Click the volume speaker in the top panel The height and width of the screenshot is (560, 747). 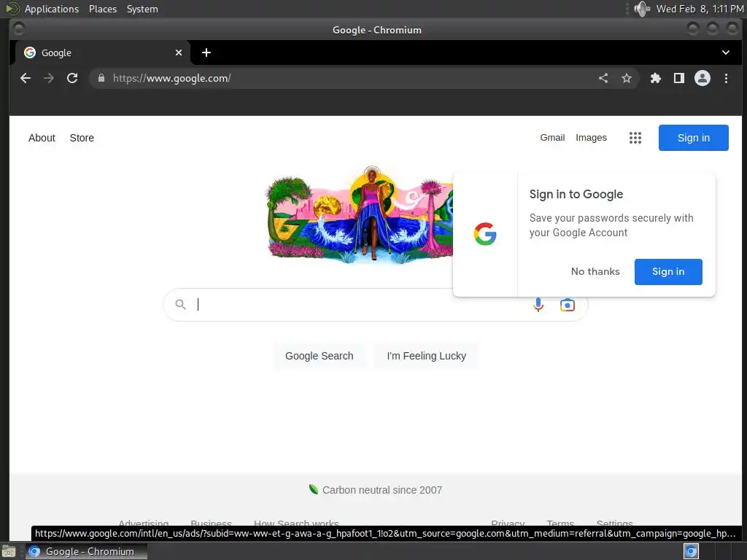[642, 9]
